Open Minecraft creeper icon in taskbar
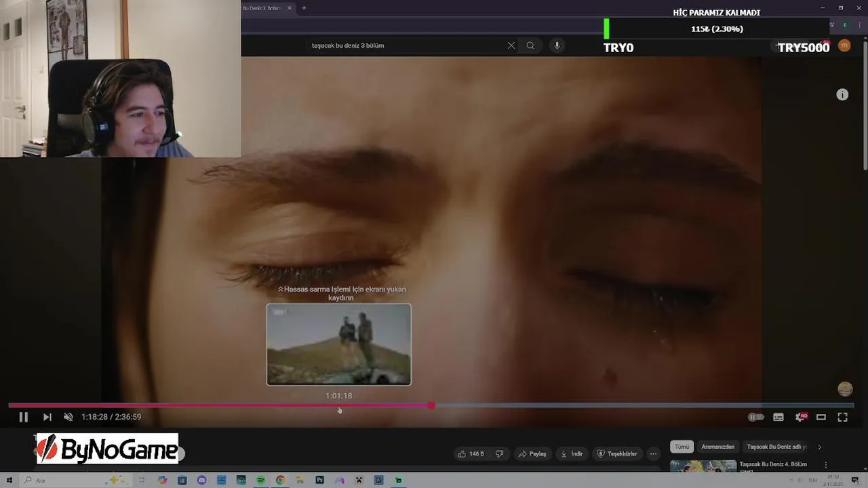Image resolution: width=868 pixels, height=488 pixels. [359, 481]
